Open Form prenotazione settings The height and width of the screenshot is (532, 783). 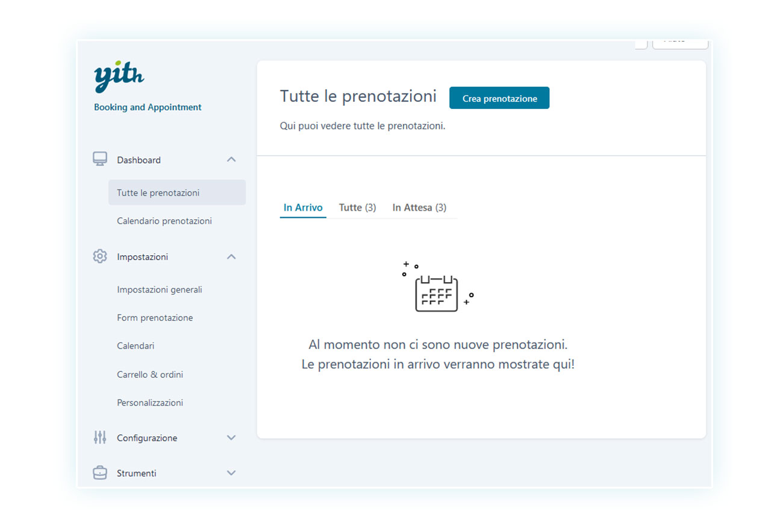coord(155,318)
